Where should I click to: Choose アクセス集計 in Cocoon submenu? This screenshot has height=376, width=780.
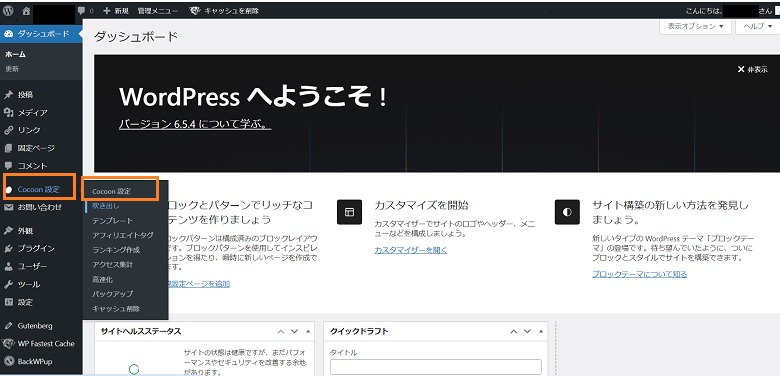coord(112,265)
